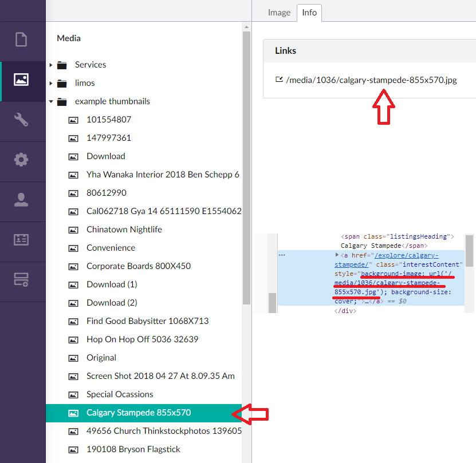Select the 147997361 media item
The height and width of the screenshot is (463, 476).
click(x=109, y=138)
